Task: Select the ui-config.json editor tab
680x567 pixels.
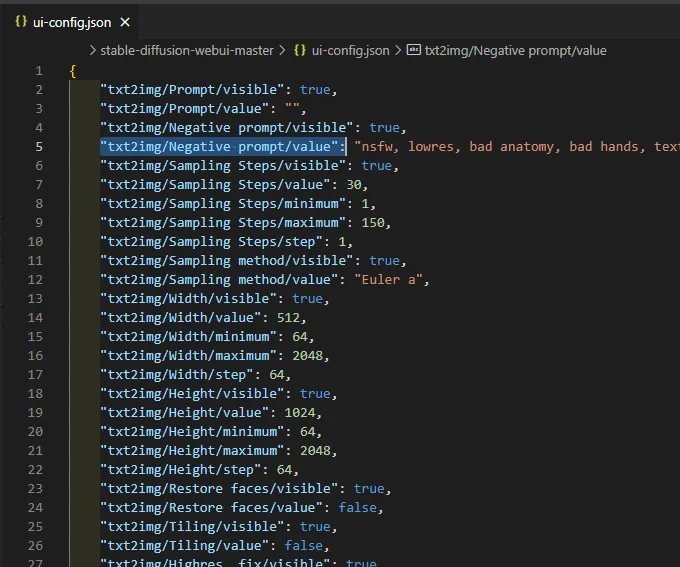Action: point(69,22)
